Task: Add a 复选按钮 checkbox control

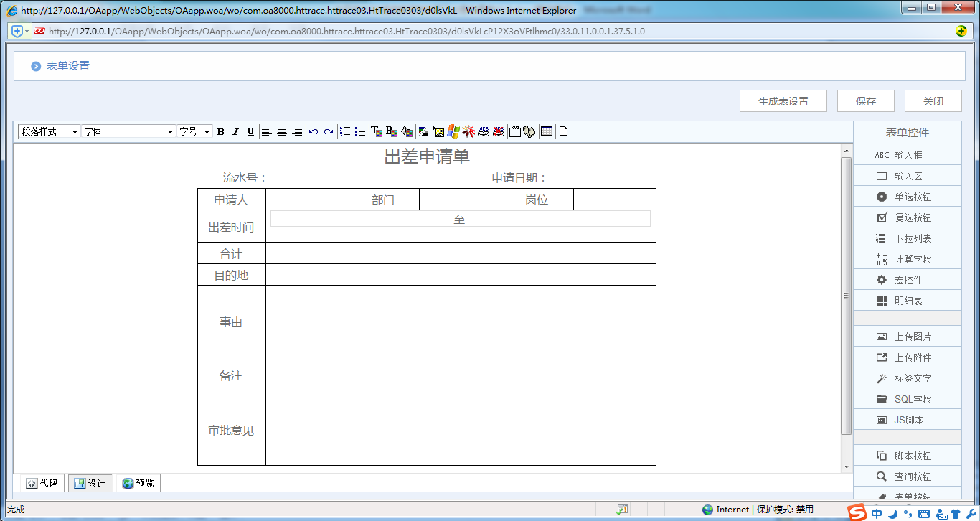Action: coord(907,217)
